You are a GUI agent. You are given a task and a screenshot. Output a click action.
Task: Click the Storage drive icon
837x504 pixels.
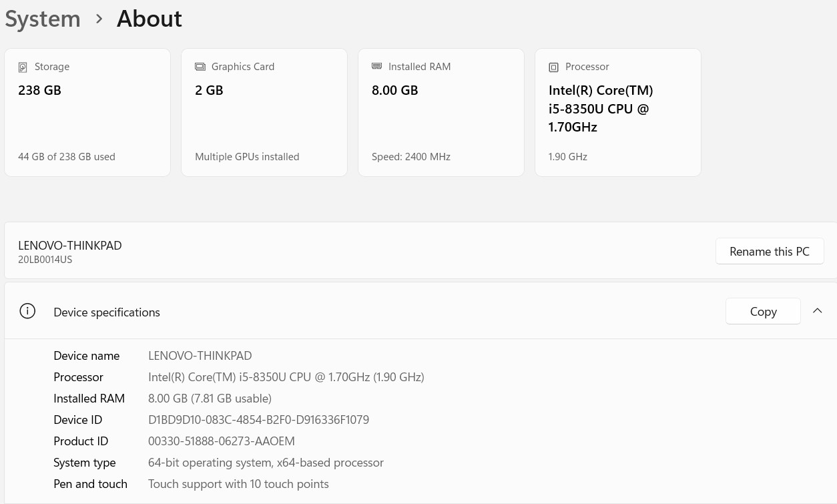click(23, 67)
